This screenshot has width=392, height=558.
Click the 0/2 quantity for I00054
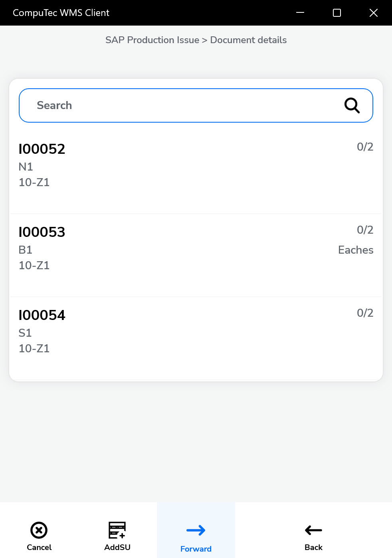(365, 313)
